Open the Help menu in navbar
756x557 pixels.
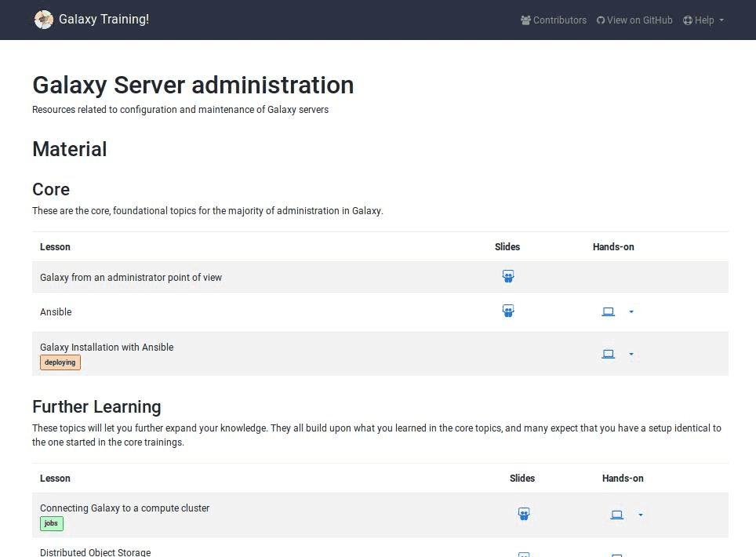[x=703, y=20]
